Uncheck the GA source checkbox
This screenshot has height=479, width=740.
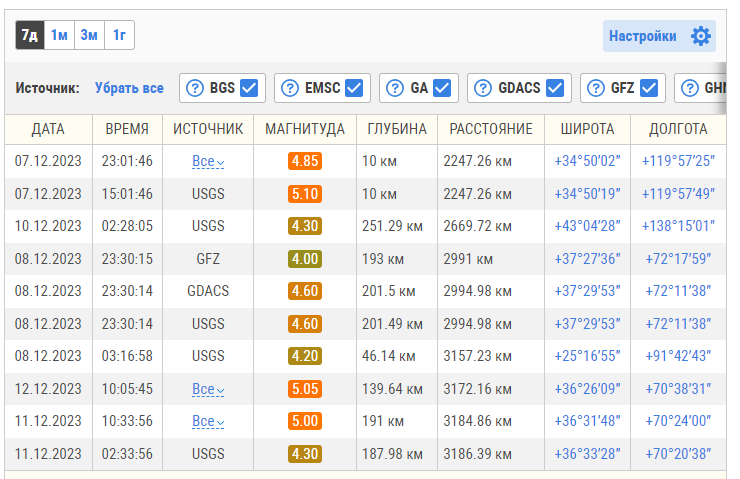(442, 88)
